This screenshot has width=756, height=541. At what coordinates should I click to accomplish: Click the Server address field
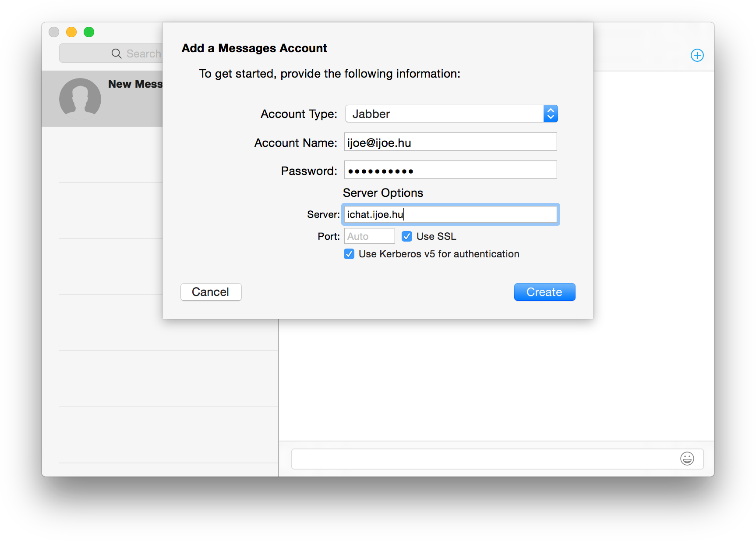450,214
